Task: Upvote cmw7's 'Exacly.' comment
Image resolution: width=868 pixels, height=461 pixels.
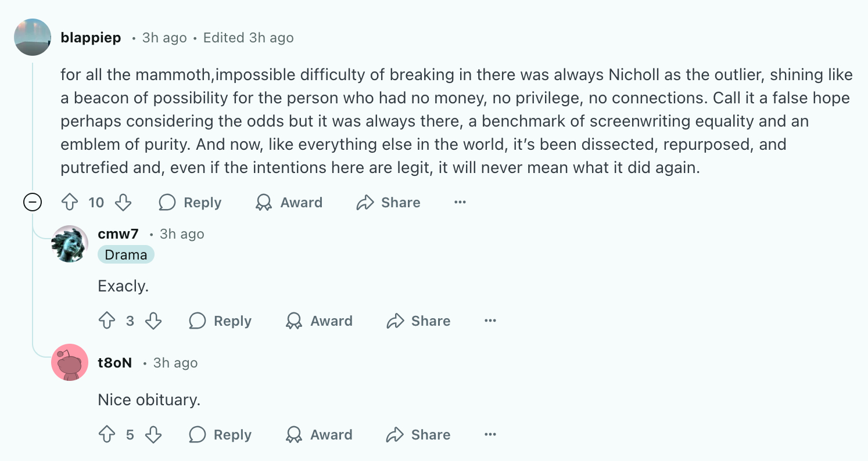Action: click(x=107, y=321)
